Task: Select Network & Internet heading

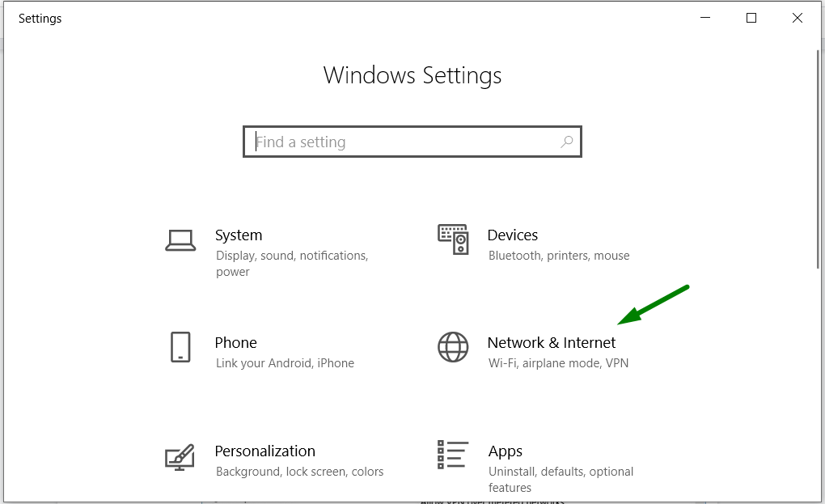Action: (x=552, y=342)
